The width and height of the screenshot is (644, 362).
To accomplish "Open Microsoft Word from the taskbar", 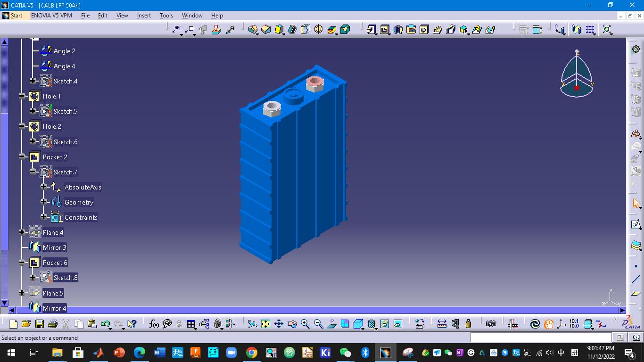I will [159, 353].
